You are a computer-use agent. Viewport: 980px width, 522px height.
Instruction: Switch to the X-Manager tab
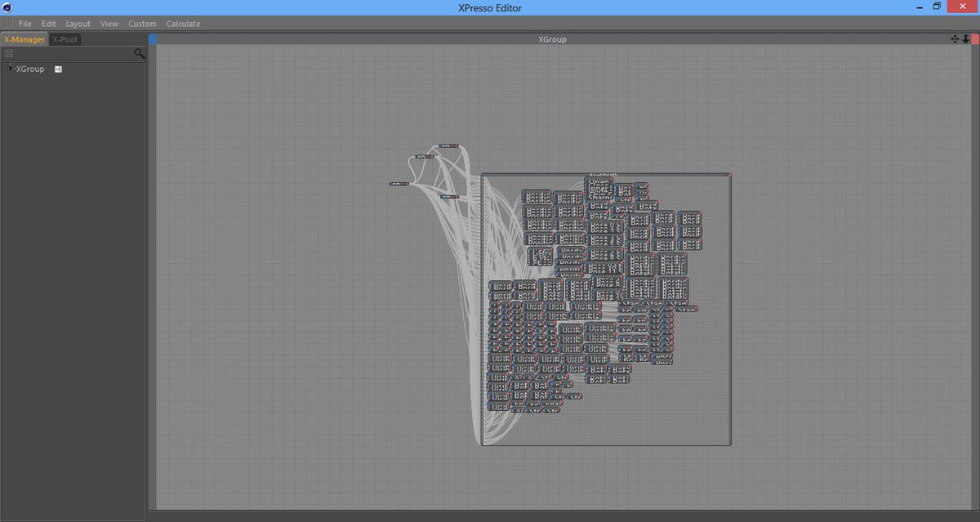click(24, 39)
